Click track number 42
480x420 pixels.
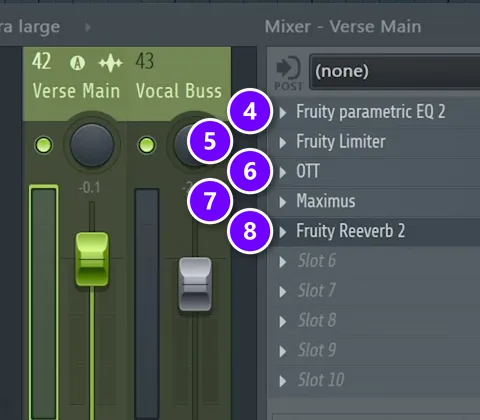42,61
